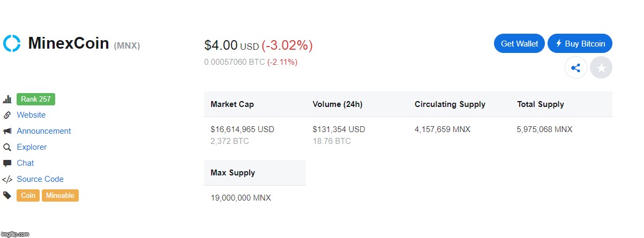This screenshot has height=238, width=644.
Task: Select the Mineable tag
Action: pos(60,196)
